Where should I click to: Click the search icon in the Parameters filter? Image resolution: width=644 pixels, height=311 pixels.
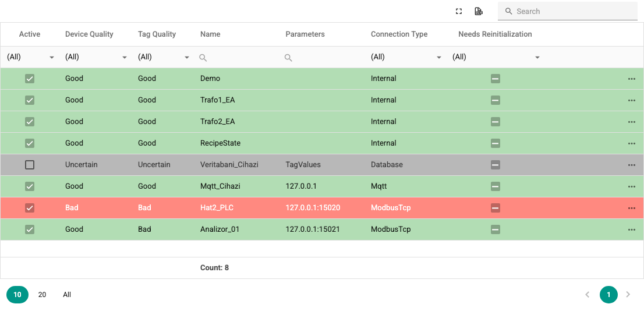[288, 58]
